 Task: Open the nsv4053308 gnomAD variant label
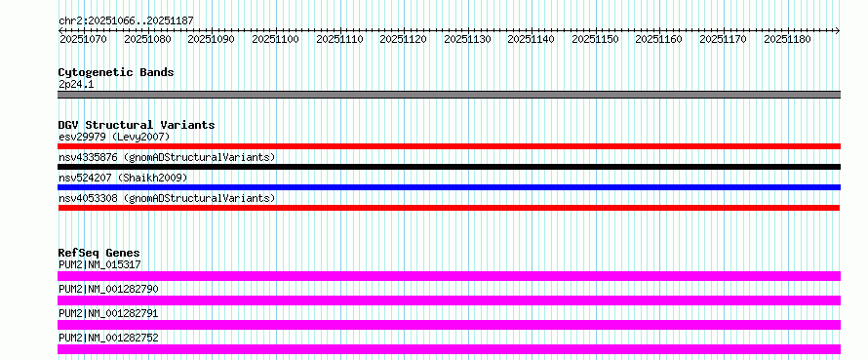point(167,198)
